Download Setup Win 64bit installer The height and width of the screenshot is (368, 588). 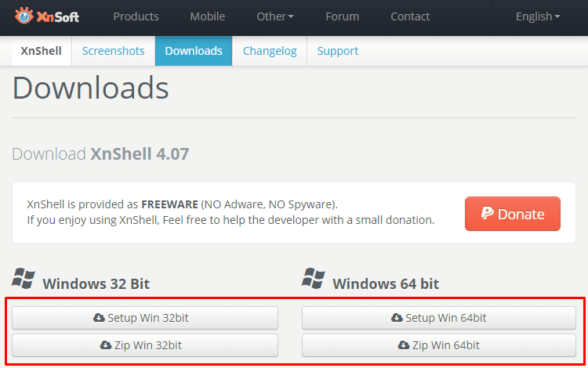(439, 318)
